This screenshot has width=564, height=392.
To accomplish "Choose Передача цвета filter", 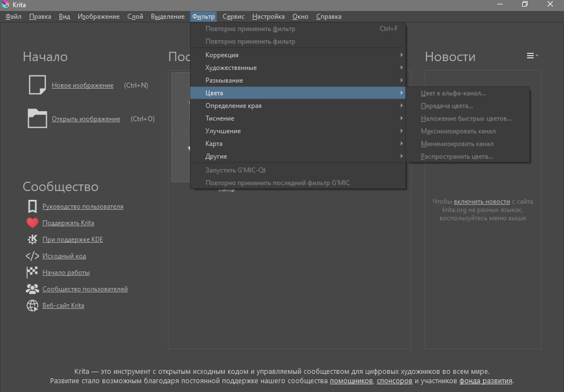I will click(468, 106).
